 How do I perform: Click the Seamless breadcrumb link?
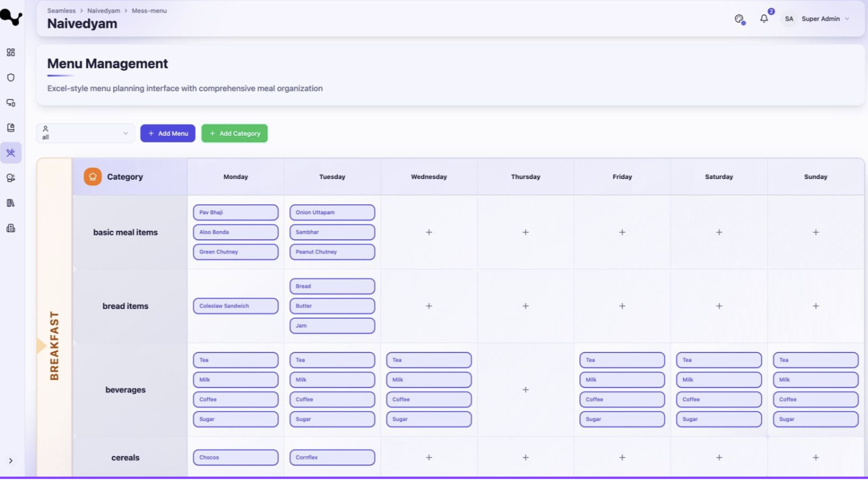click(61, 11)
